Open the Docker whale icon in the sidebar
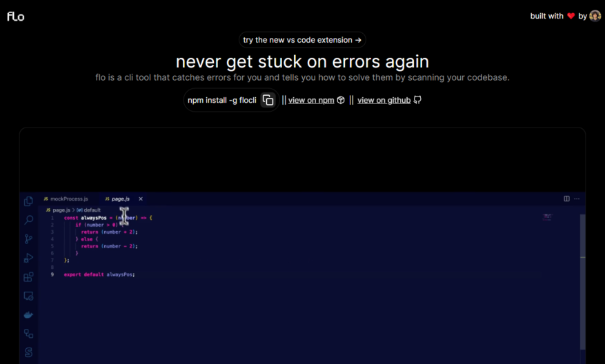Viewport: 605px width, 364px height. 28,315
